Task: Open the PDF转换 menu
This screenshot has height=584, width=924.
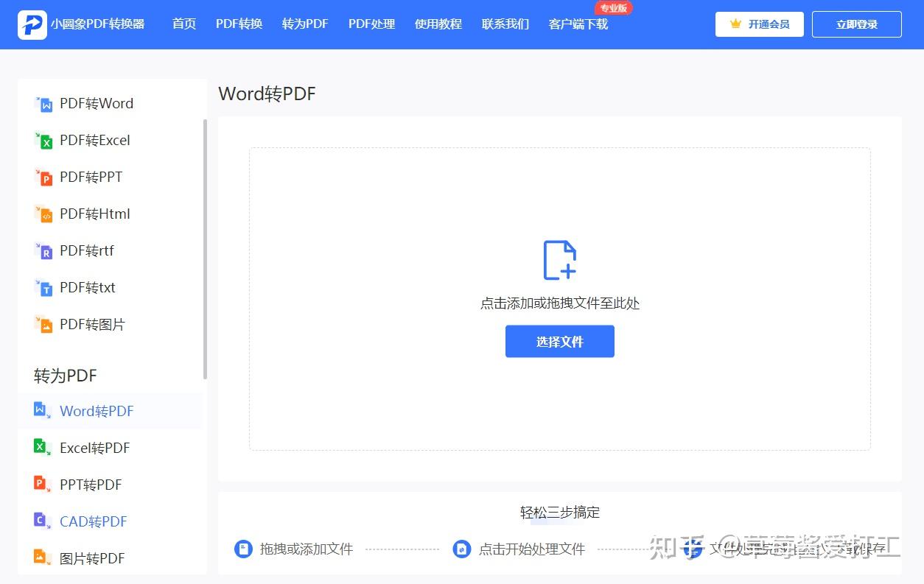Action: [x=239, y=24]
